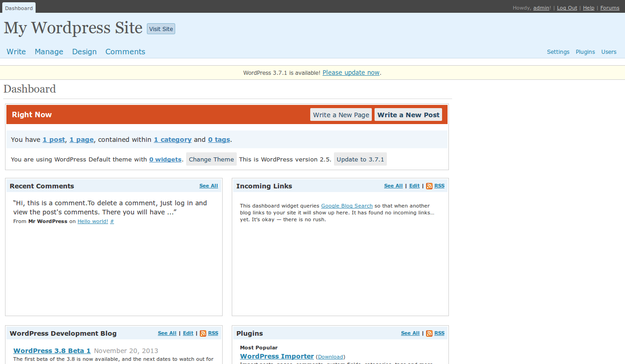Go to the Manage section
Screen dimensions: 625x364
click(49, 52)
